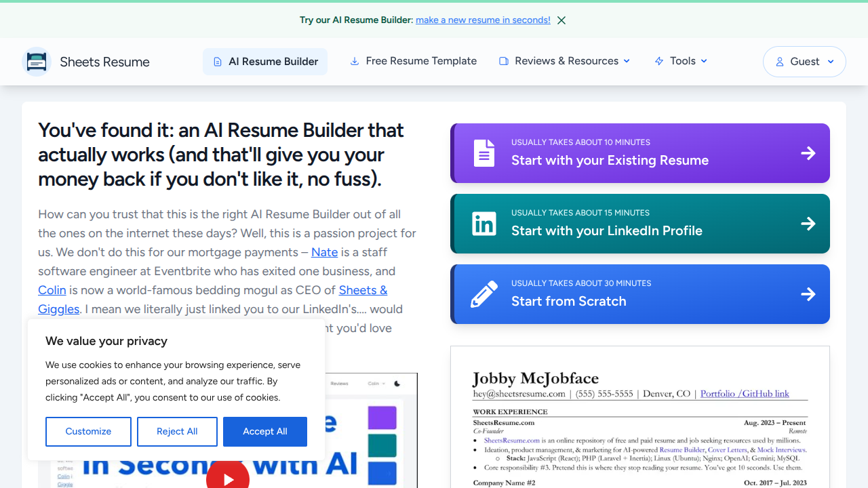This screenshot has height=488, width=868.
Task: Select Free Resume Template in the navigation
Action: click(x=412, y=61)
